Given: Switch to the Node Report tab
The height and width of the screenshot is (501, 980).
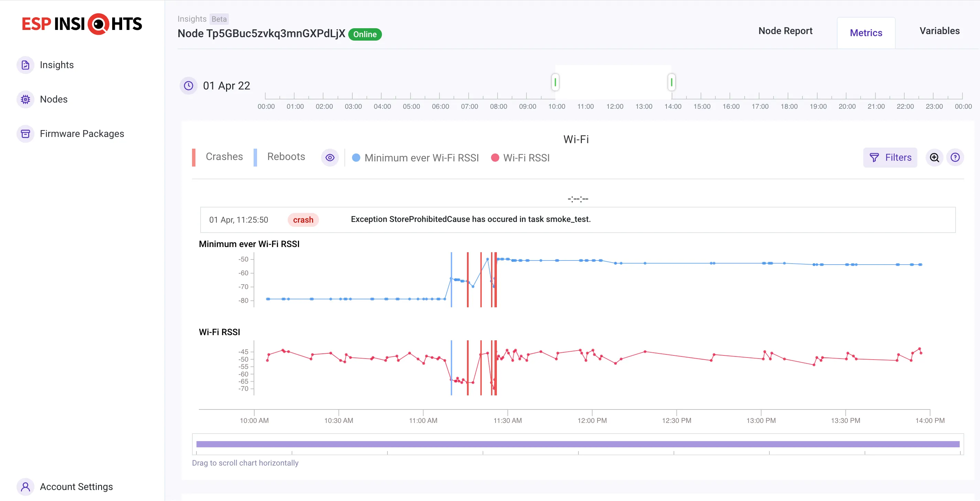Looking at the screenshot, I should (x=785, y=31).
